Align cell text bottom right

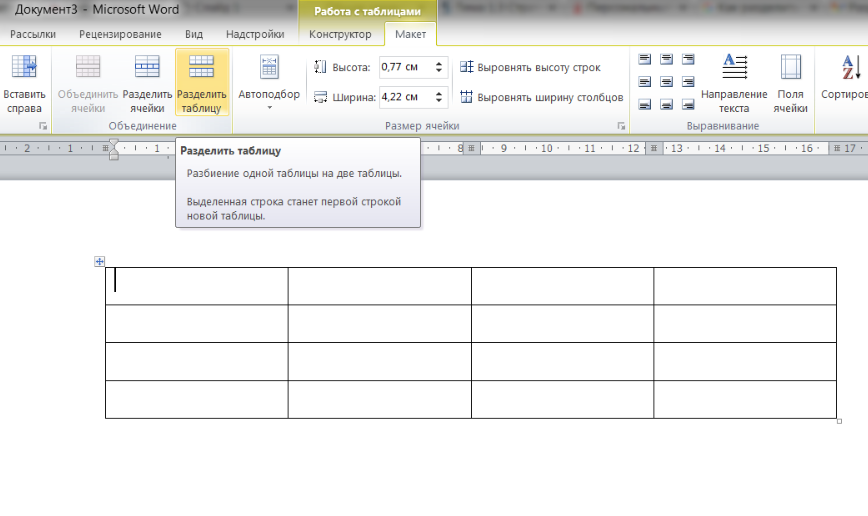point(688,104)
